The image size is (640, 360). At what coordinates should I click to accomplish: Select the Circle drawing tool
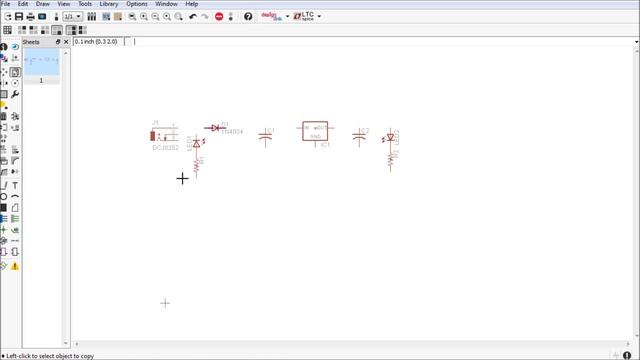(x=4, y=197)
